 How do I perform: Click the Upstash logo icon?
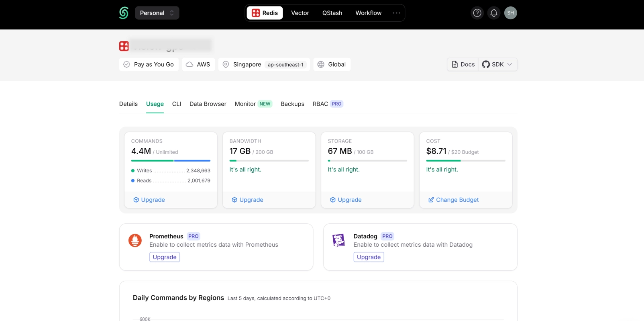(x=124, y=13)
